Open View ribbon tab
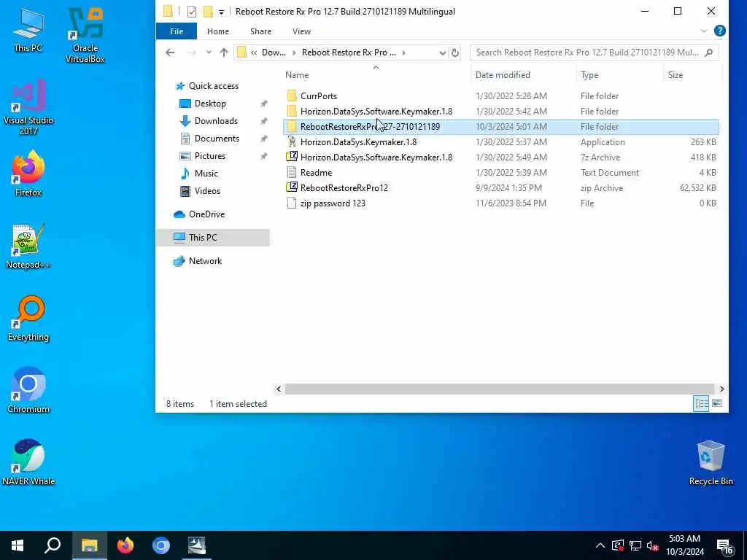 pos(301,31)
